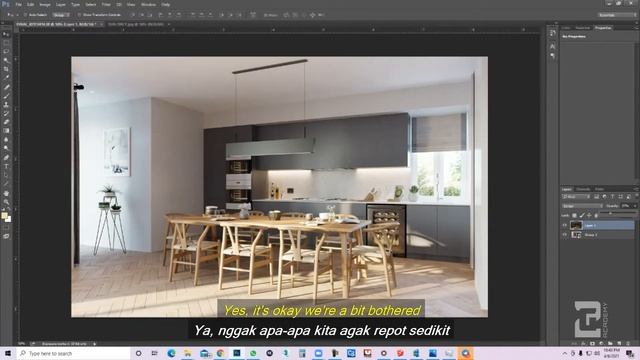Select the Dodge tool
Viewport: 640px width, 360px height.
pos(6,148)
